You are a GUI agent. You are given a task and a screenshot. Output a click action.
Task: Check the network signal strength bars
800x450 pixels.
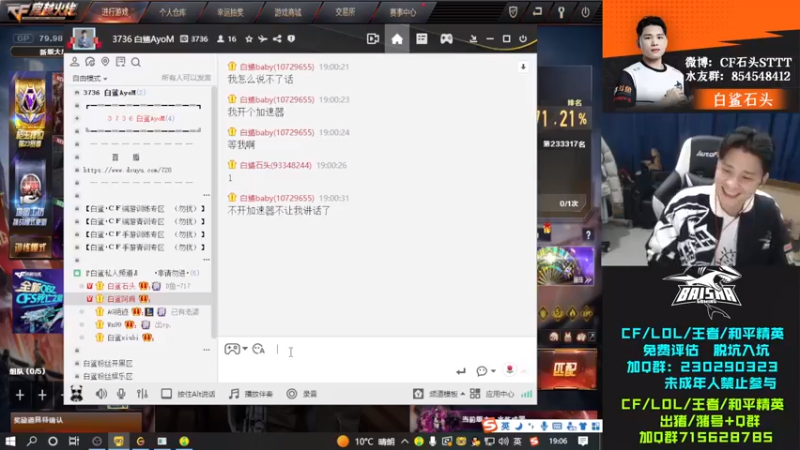tap(527, 394)
